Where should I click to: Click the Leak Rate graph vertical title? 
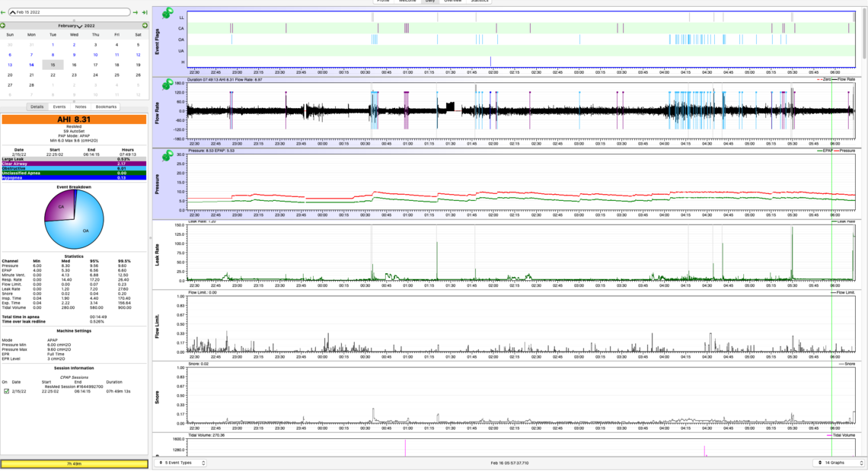point(157,255)
